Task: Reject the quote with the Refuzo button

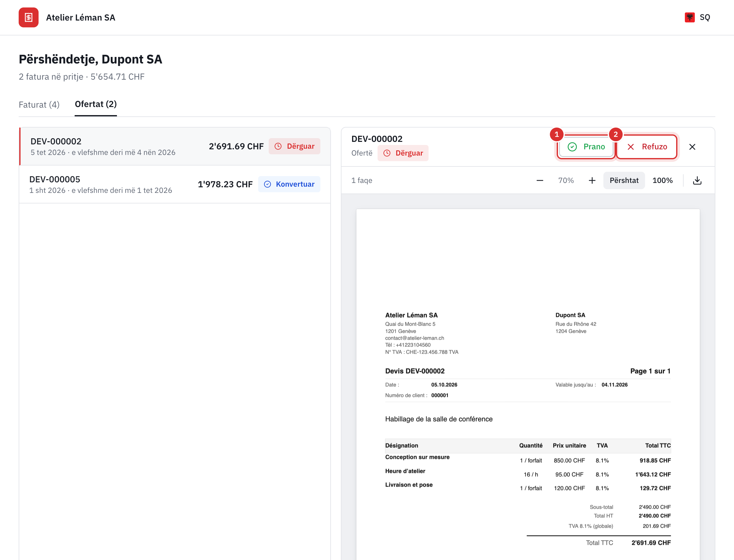Action: point(647,147)
